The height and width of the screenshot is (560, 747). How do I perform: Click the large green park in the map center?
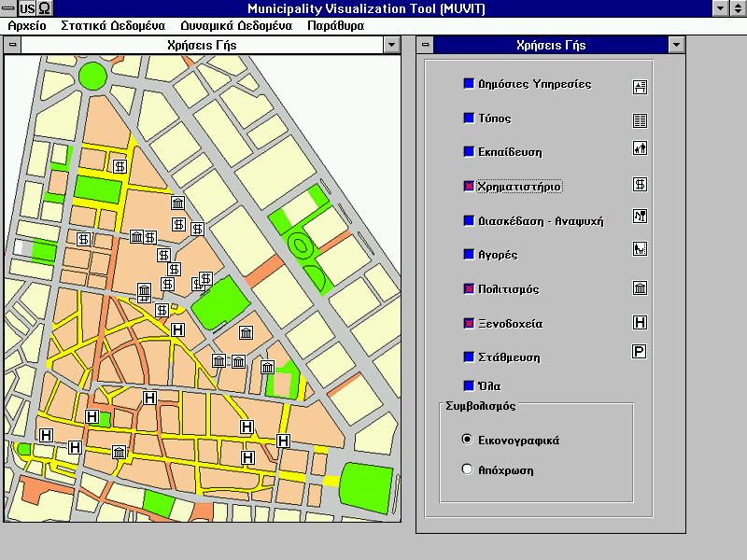220,302
